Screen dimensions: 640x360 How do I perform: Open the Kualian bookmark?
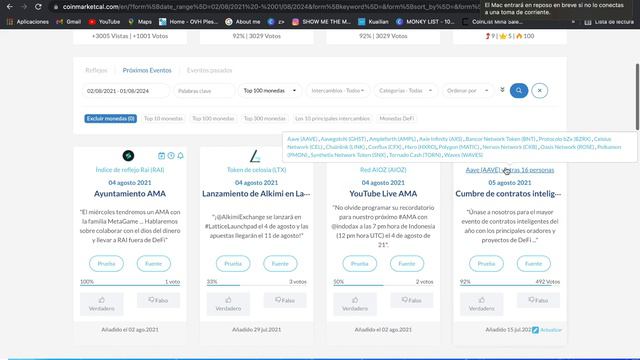373,22
